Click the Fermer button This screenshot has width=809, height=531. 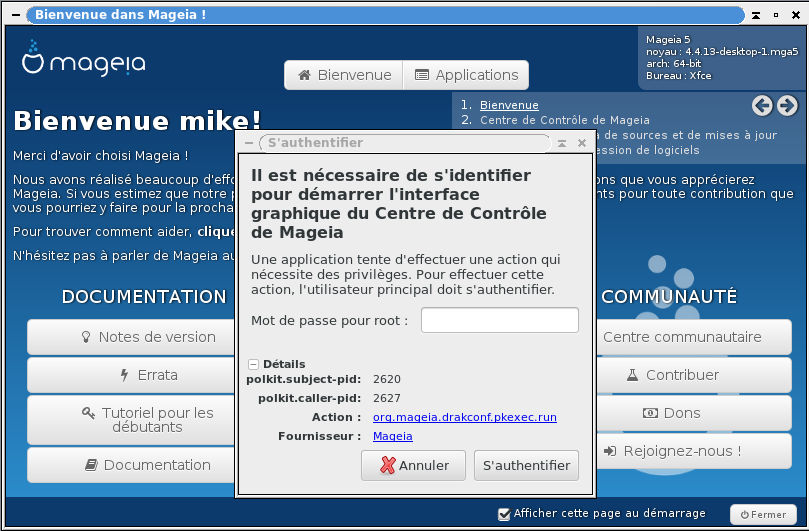tap(763, 514)
